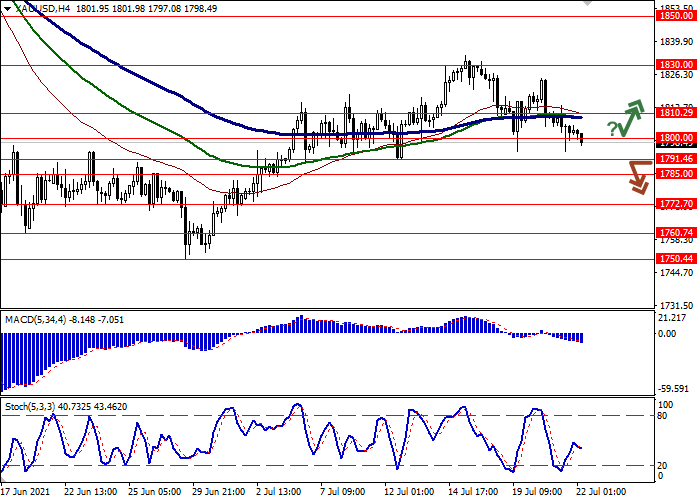The width and height of the screenshot is (700, 500).
Task: Click the 7 Jul 09:00 time label
Action: pyautogui.click(x=343, y=492)
